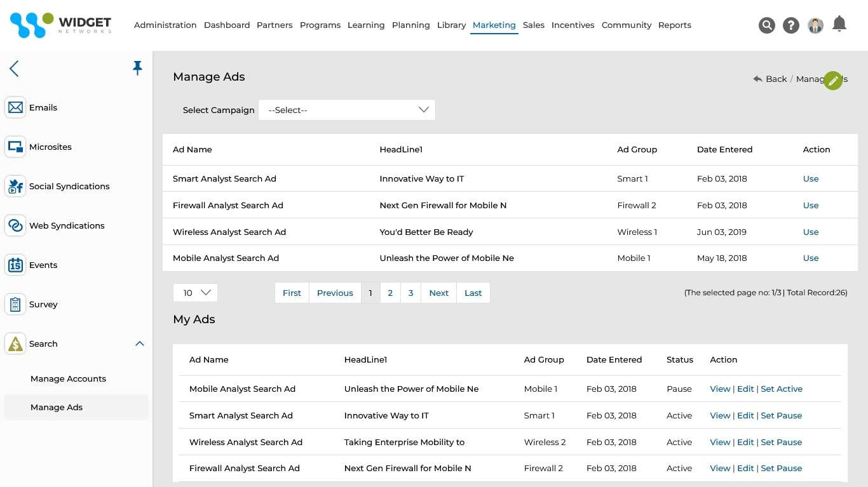This screenshot has height=487, width=868.
Task: Set Pause on Smart Analyst Search Ad
Action: (x=782, y=415)
